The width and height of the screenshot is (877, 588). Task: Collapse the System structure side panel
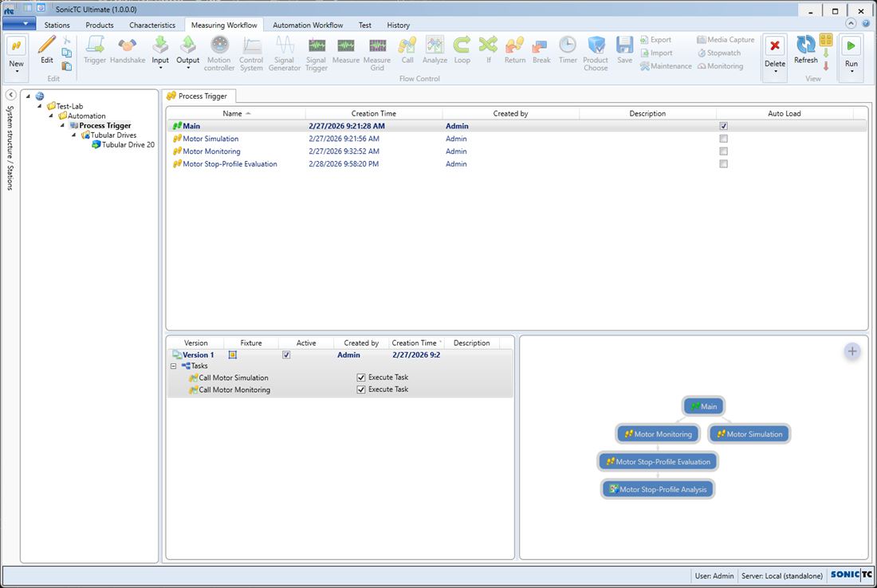coord(10,95)
